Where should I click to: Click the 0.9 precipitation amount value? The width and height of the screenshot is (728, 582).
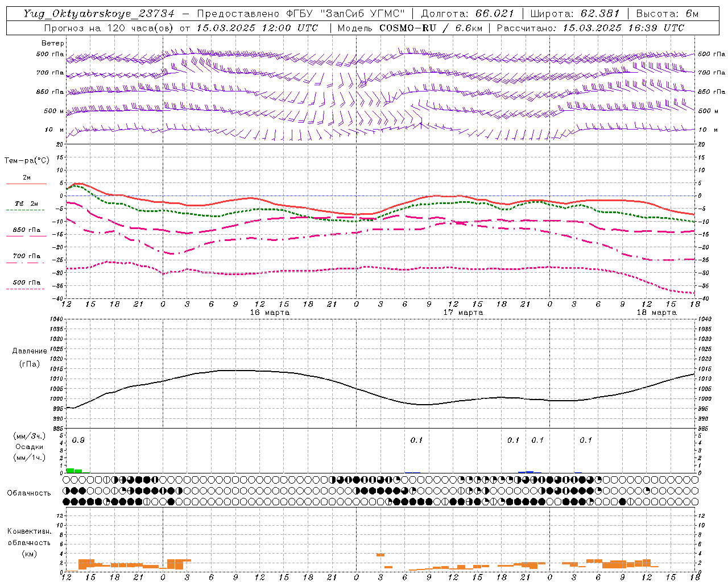pos(78,440)
